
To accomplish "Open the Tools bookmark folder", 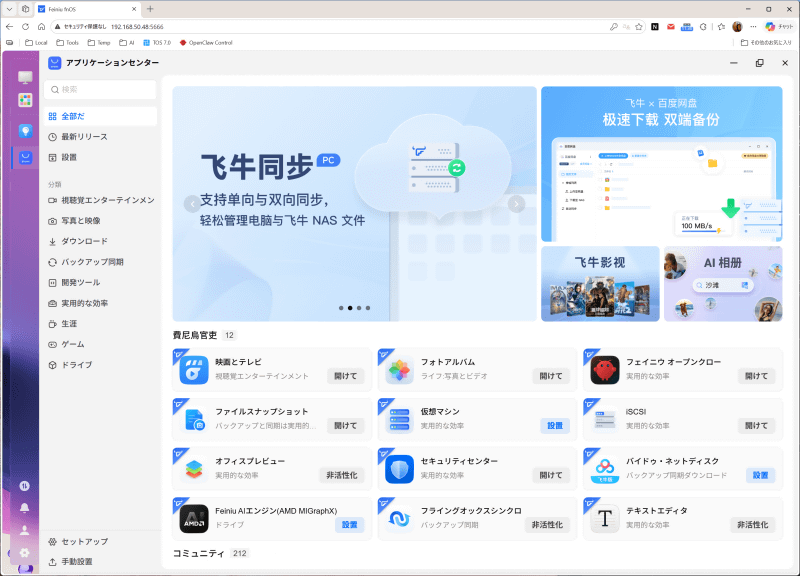I will 67,43.
